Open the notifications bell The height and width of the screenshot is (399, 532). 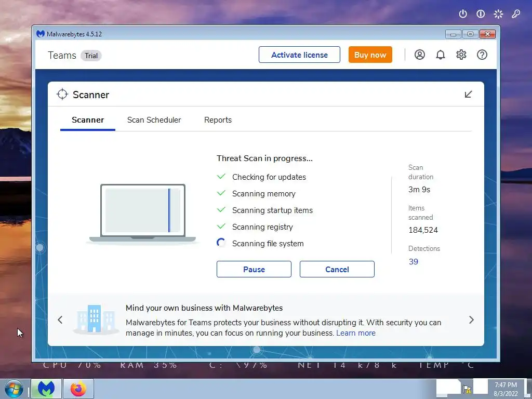(x=441, y=55)
